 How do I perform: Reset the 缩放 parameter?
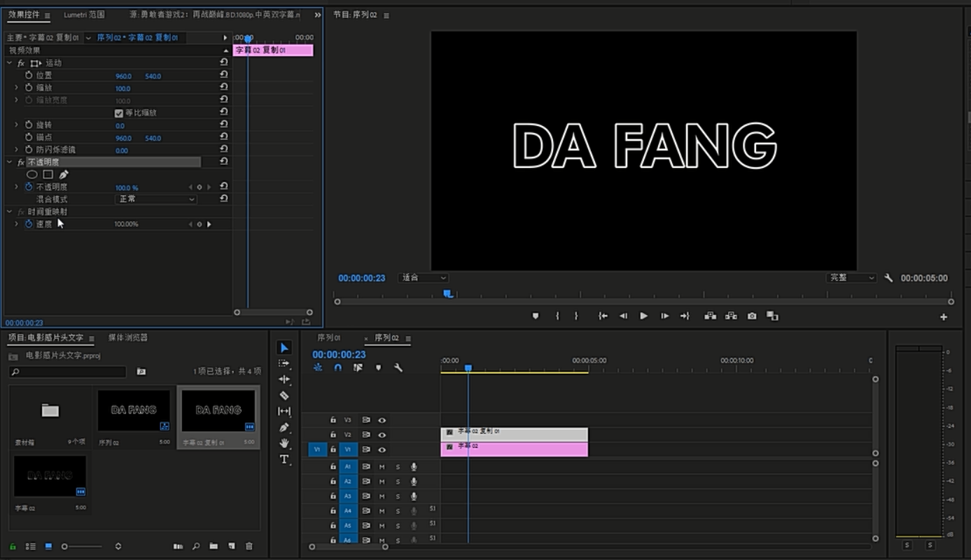tap(223, 87)
